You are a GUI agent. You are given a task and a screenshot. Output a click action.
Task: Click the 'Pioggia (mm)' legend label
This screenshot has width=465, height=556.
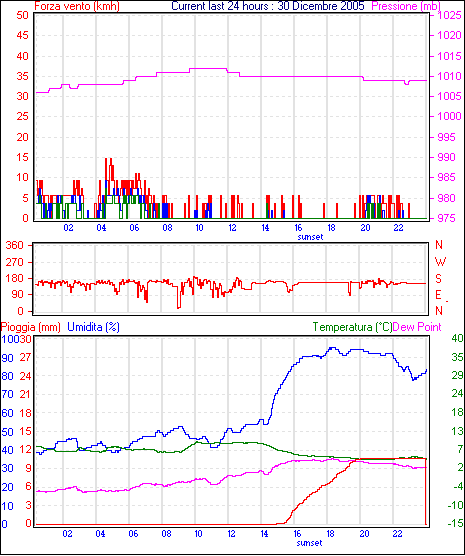(x=31, y=327)
